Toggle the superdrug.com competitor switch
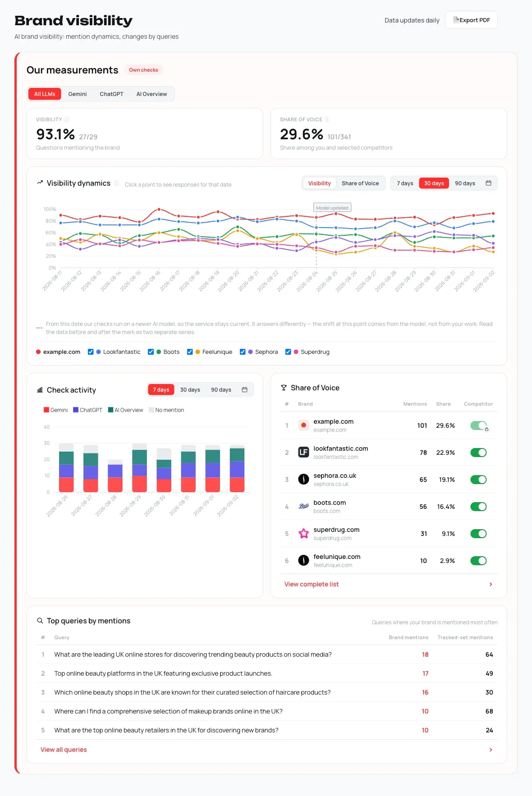 point(478,534)
